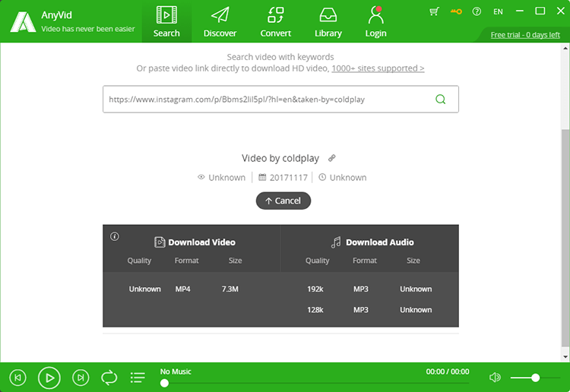Image resolution: width=570 pixels, height=392 pixels.
Task: Click the Cancel button
Action: coord(283,201)
